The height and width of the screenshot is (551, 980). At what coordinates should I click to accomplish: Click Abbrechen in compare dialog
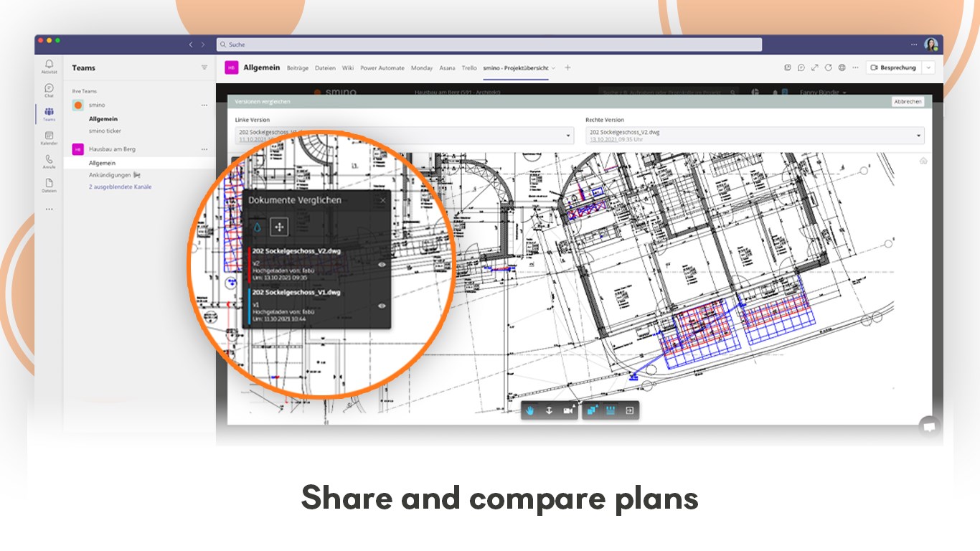908,102
